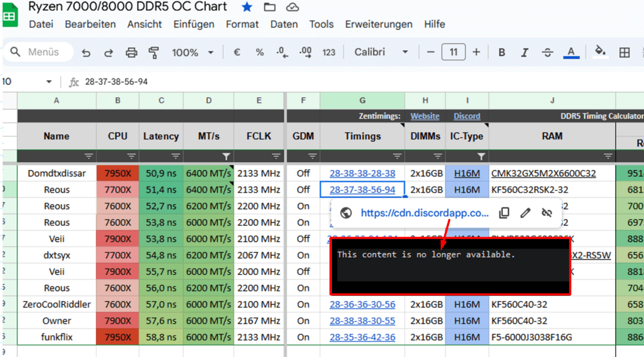Redo the last action
This screenshot has width=644, height=357.
(108, 52)
